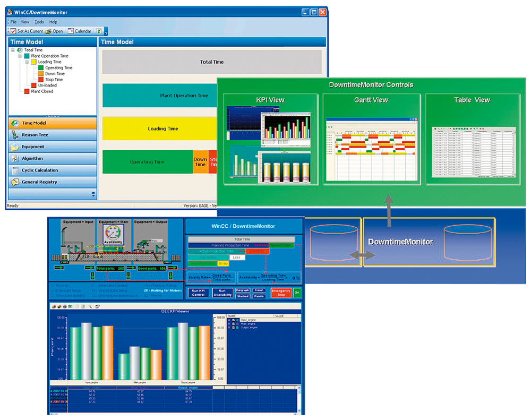Click the Set As Current toolbar icon
This screenshot has width=531, height=420.
tap(13, 31)
